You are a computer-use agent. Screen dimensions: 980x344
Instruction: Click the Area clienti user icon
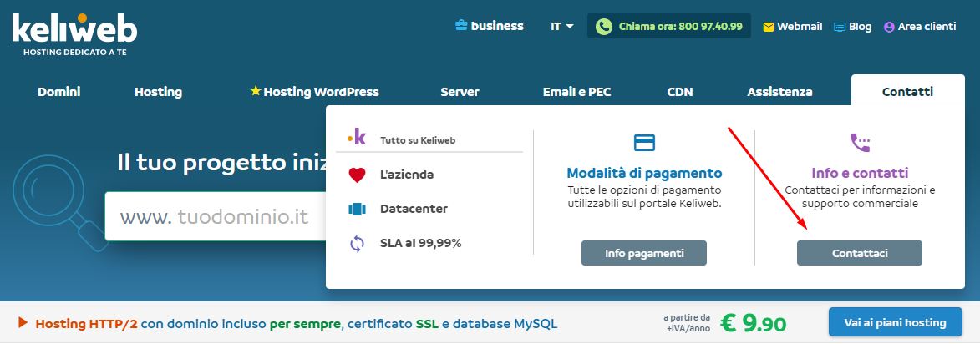(890, 27)
